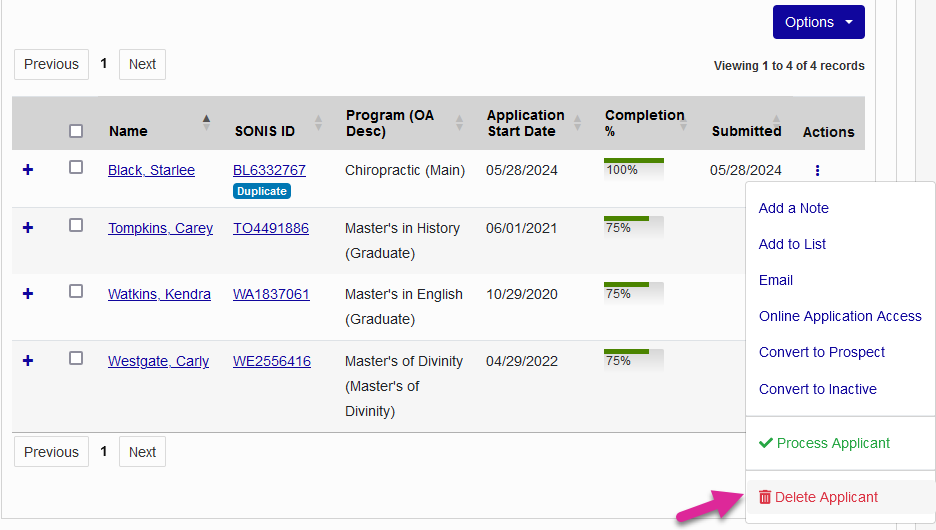Sort by Completion % column arrows
The height and width of the screenshot is (530, 936).
[683, 123]
